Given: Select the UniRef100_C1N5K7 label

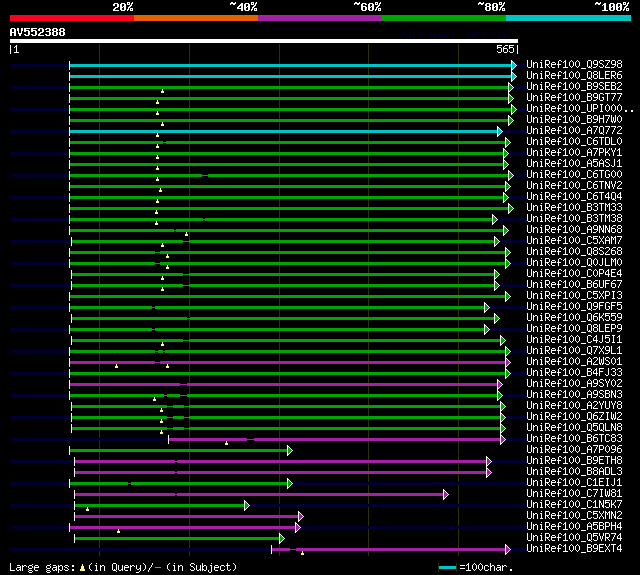Looking at the screenshot, I should click(x=574, y=505).
